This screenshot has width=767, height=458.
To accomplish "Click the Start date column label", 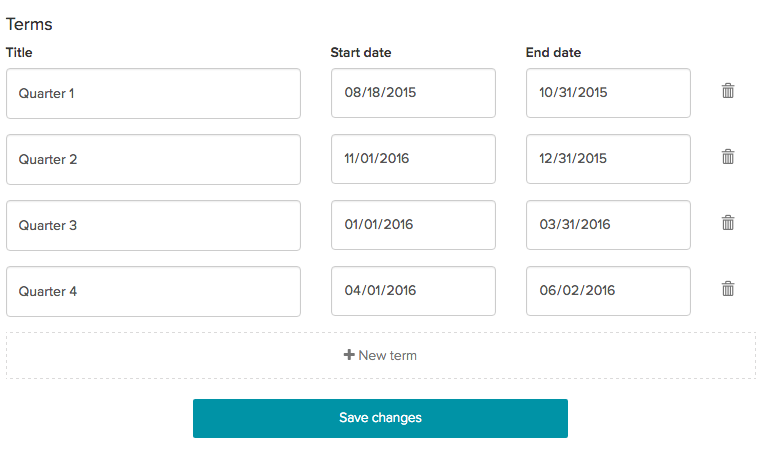I will click(x=361, y=52).
